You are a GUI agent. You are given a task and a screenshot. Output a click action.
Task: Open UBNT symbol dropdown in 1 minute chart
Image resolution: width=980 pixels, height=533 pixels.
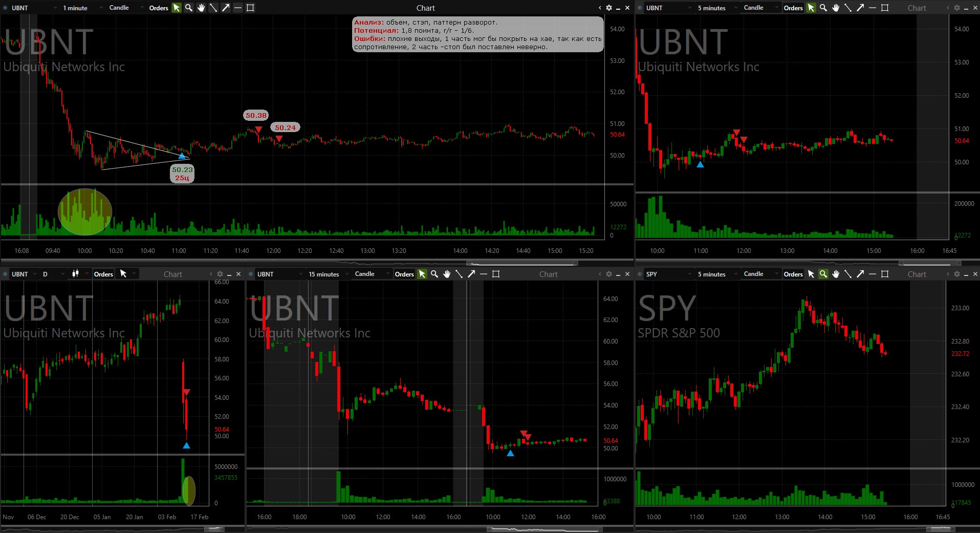coord(34,8)
